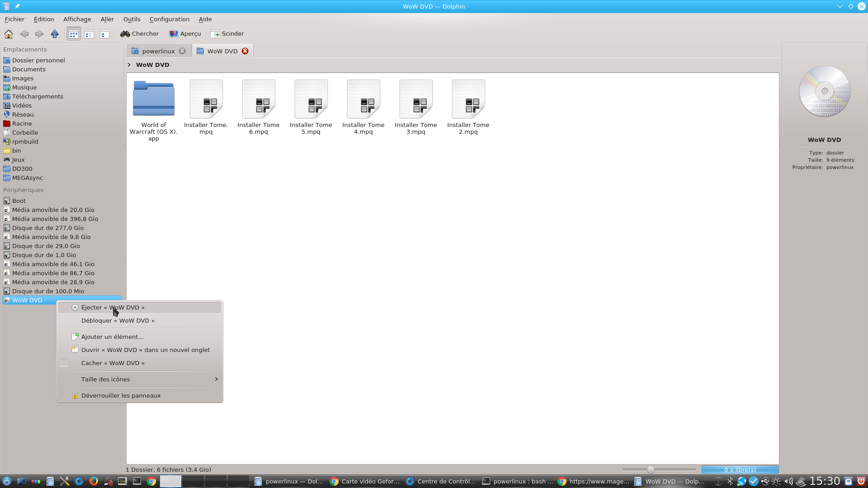Viewport: 868px width, 488px height.
Task: Switch to the powerlinux tab
Action: [158, 51]
